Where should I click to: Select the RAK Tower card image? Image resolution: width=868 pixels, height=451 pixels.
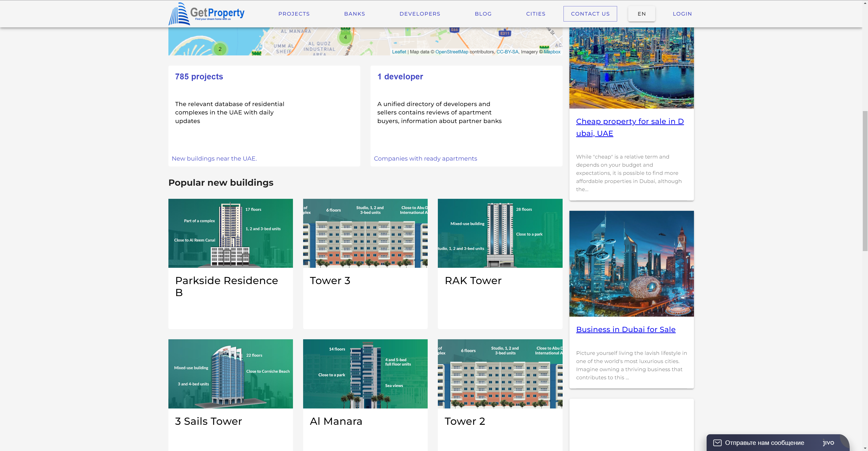pos(500,233)
